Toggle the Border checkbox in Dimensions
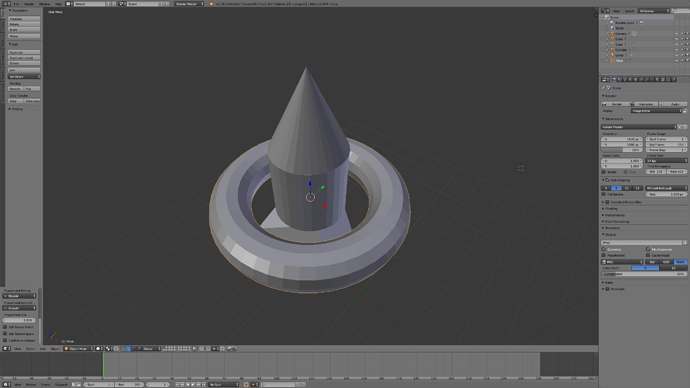Viewport: 690px width, 388px height. click(x=604, y=172)
